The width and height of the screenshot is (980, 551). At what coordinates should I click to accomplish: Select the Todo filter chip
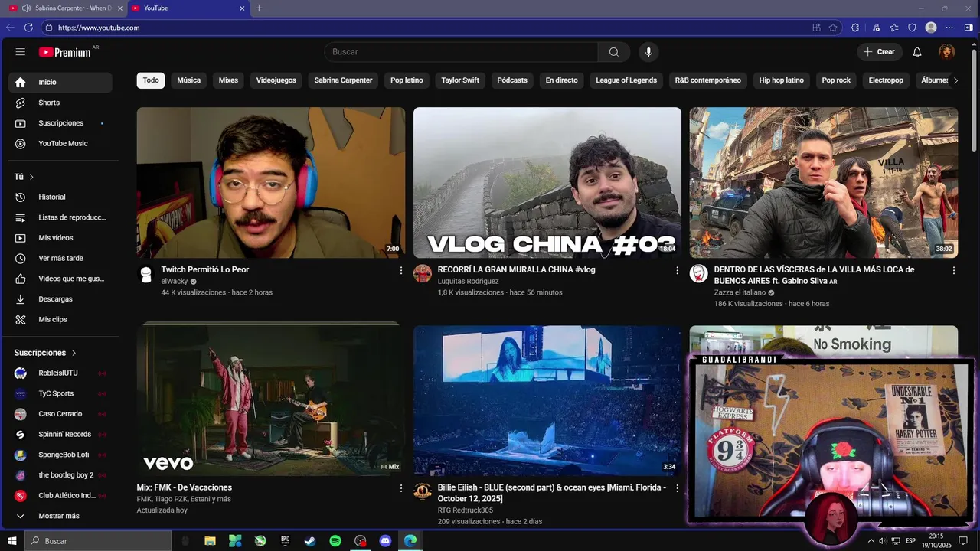pos(151,80)
